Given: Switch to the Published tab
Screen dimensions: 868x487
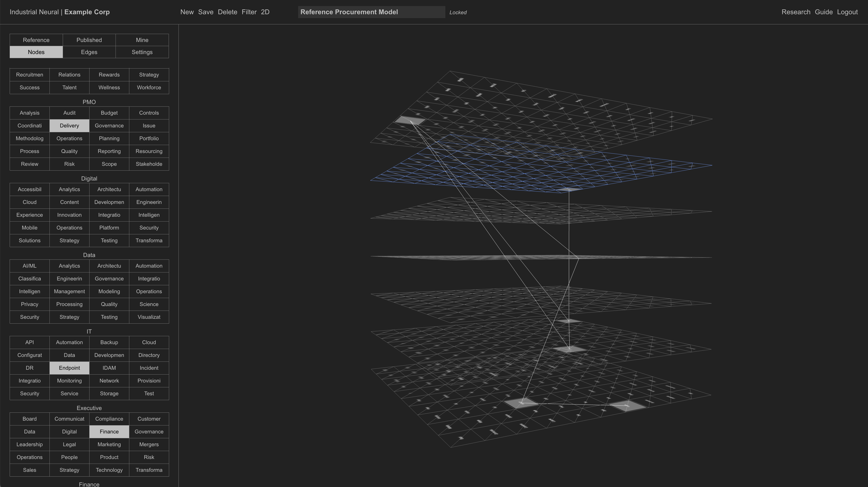Looking at the screenshot, I should (x=89, y=40).
